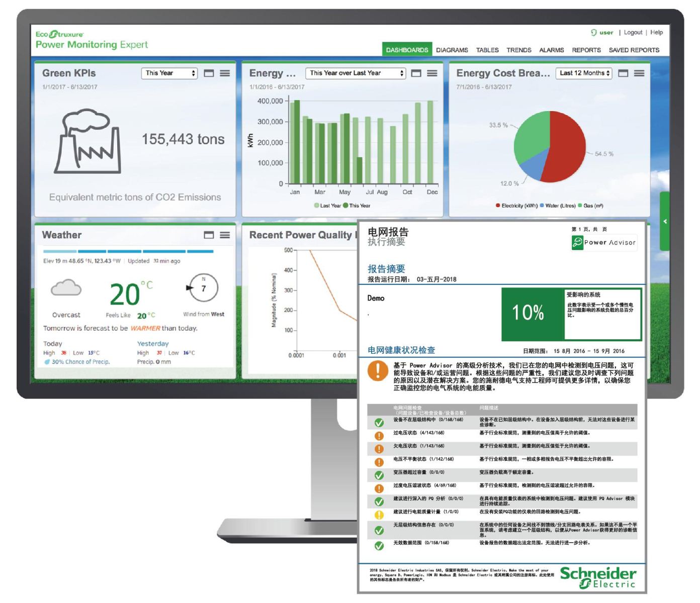The height and width of the screenshot is (603, 700).
Task: Click the Schneider Electric logo on the report
Action: [x=598, y=578]
